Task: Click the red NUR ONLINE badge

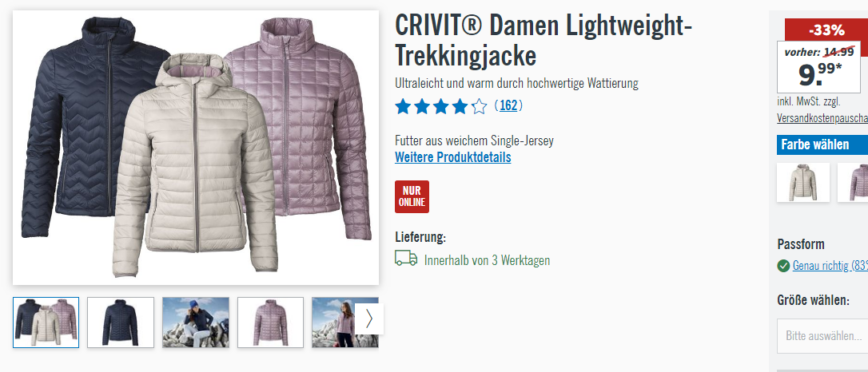Action: tap(412, 196)
